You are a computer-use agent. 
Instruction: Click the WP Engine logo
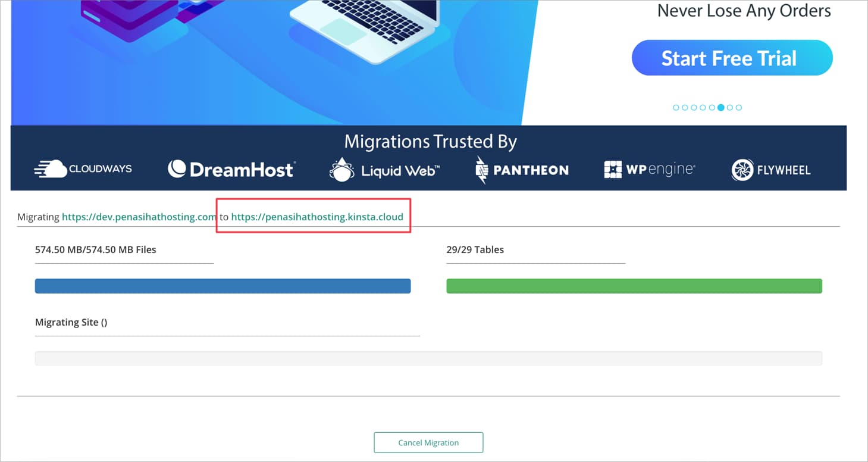click(649, 169)
